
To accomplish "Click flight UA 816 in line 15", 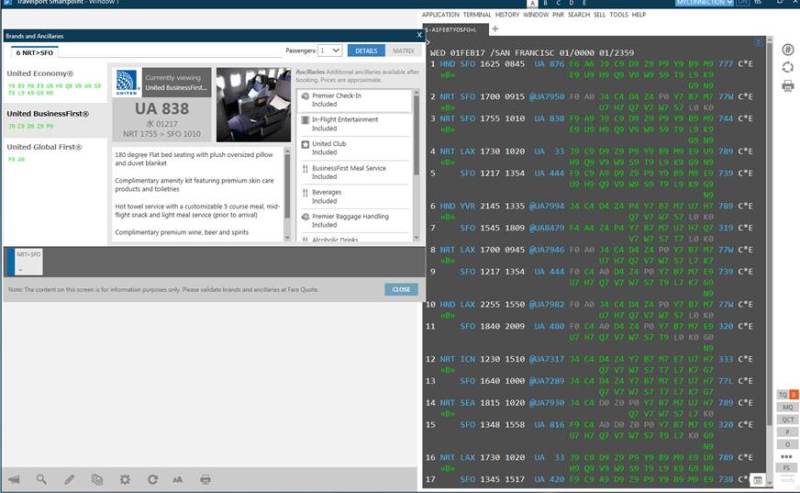I will pyautogui.click(x=549, y=425).
